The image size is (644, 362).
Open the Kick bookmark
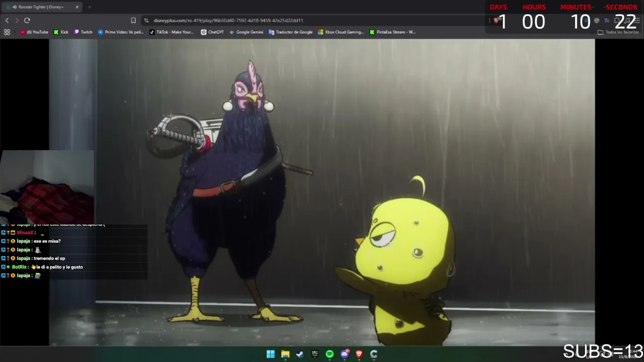(61, 32)
